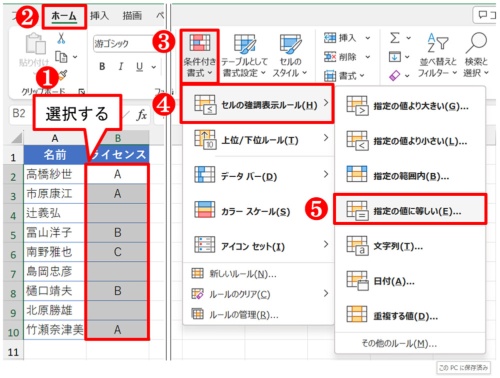The height and width of the screenshot is (378, 500).
Task: Click the Cut scissors icon
Action: 61,38
